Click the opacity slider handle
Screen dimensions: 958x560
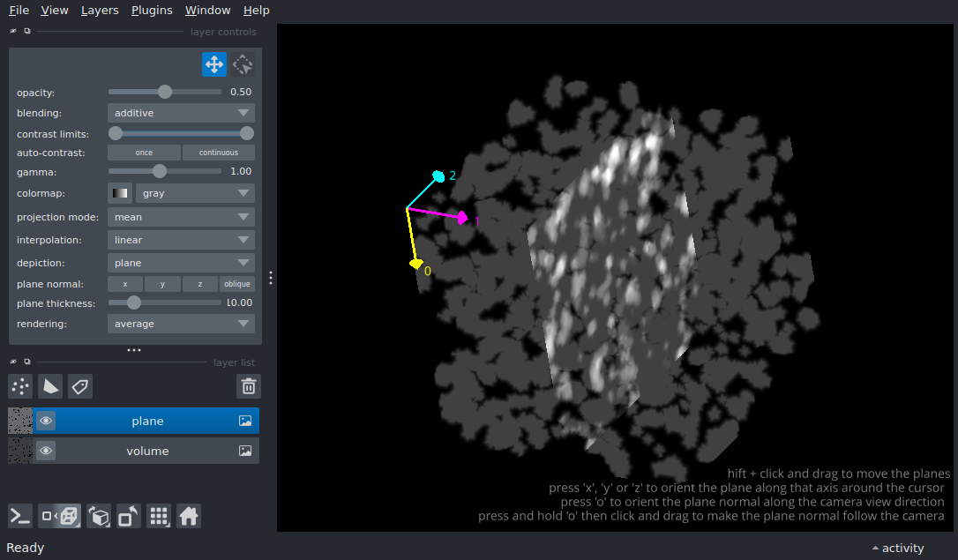point(165,92)
